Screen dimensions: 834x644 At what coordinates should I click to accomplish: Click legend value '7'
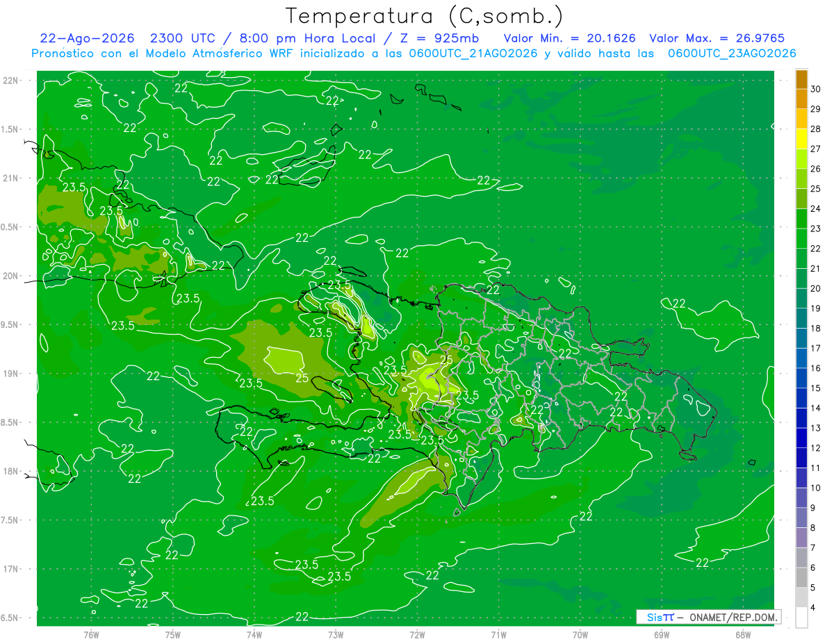(x=814, y=548)
